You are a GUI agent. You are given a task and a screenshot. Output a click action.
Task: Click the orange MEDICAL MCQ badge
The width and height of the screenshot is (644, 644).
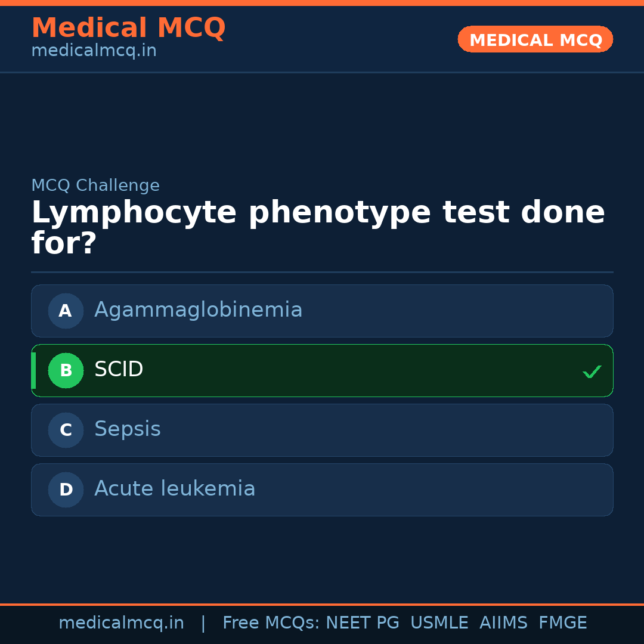tap(535, 39)
